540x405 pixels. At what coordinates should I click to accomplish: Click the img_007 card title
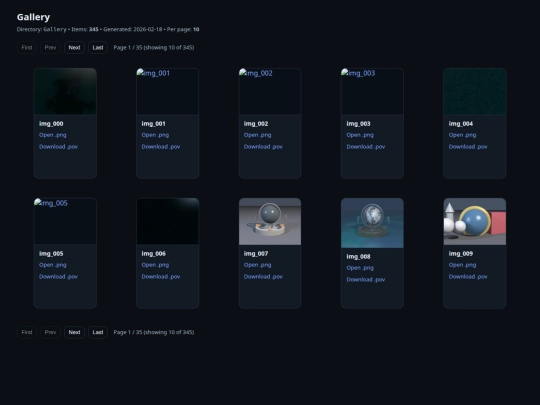256,253
